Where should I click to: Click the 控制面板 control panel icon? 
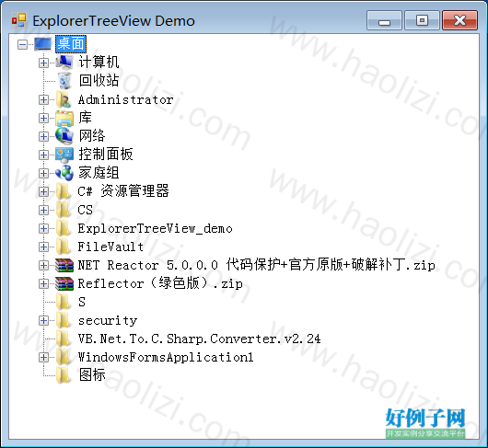64,155
